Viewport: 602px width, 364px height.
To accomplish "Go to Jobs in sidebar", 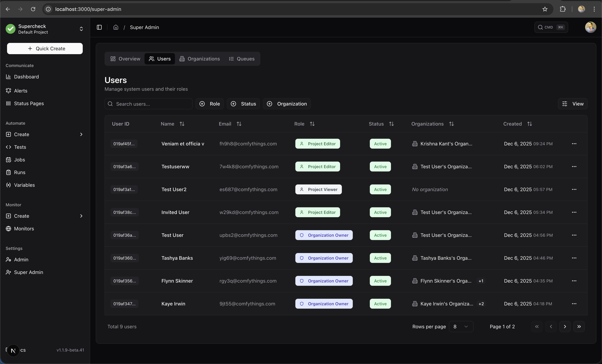I will click(x=20, y=160).
